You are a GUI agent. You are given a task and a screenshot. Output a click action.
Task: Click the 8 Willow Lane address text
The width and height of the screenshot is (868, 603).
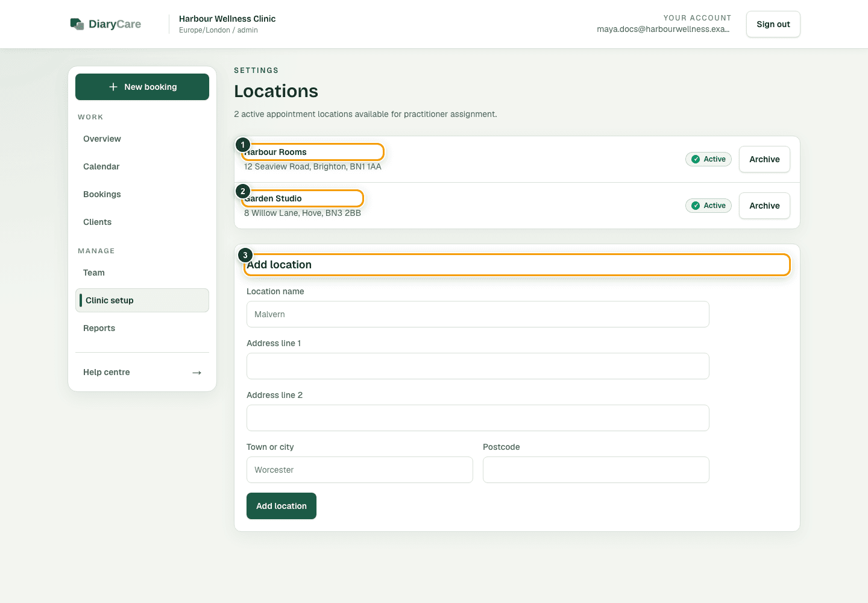point(303,213)
